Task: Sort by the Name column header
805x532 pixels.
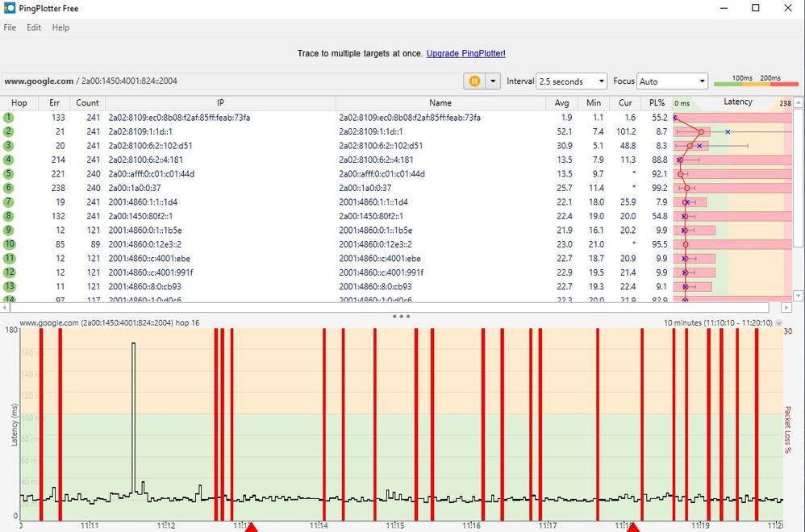Action: click(440, 102)
